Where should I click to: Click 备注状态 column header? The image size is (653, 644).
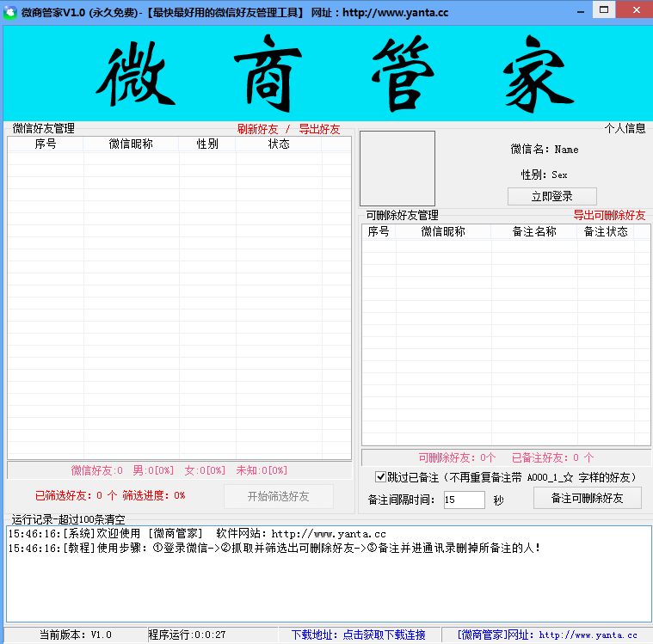[606, 231]
